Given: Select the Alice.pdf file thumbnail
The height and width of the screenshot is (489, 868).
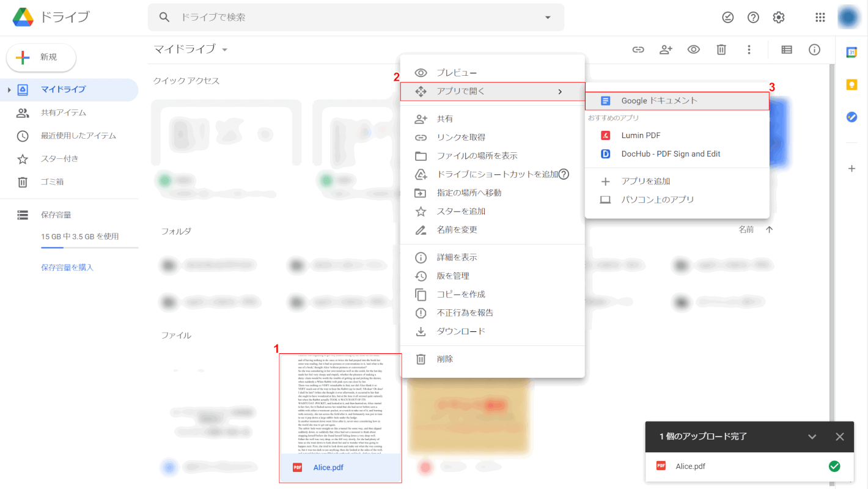Looking at the screenshot, I should pos(340,418).
